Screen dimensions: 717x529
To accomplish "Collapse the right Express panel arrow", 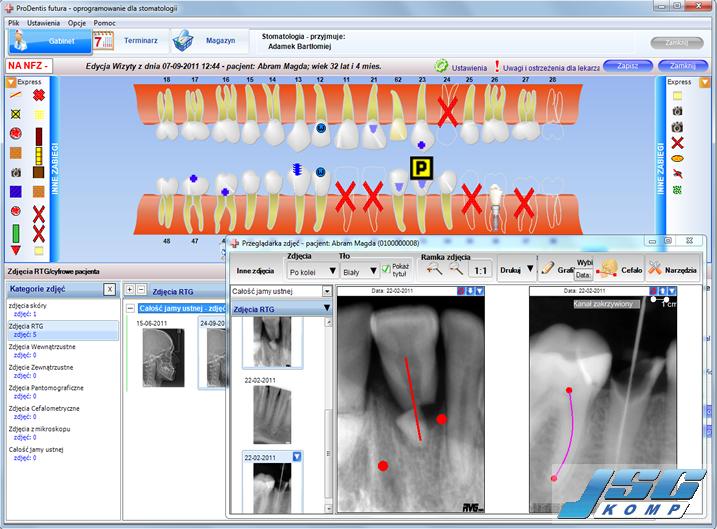I will 705,82.
